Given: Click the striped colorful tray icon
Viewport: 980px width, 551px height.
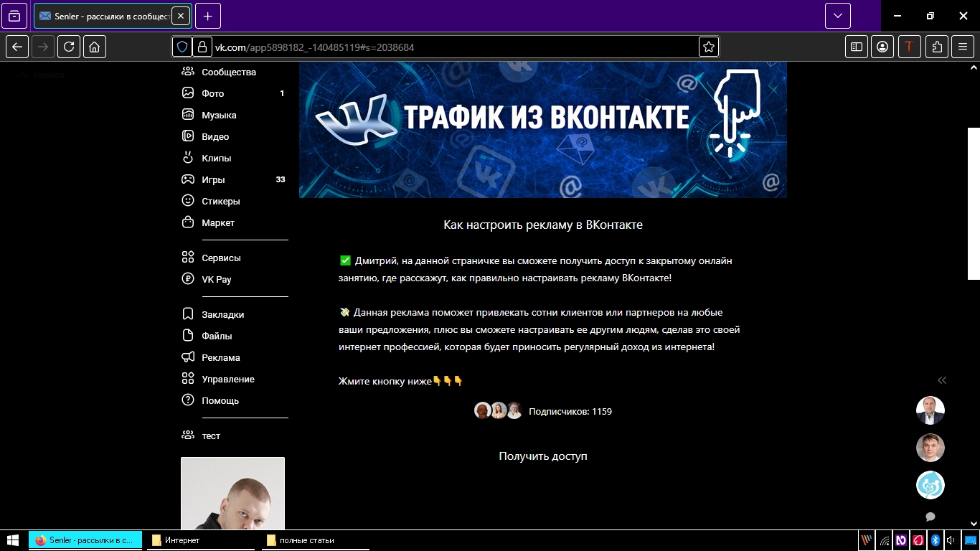Looking at the screenshot, I should 867,540.
